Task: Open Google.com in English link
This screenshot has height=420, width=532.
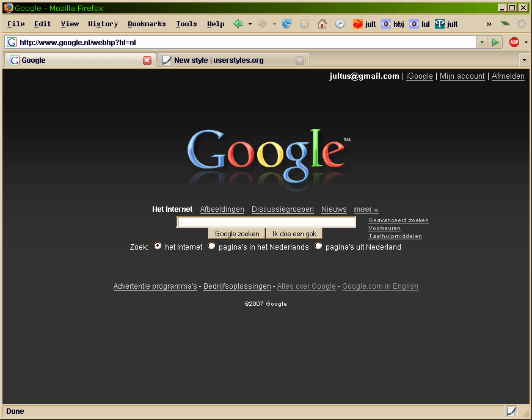Action: 380,286
